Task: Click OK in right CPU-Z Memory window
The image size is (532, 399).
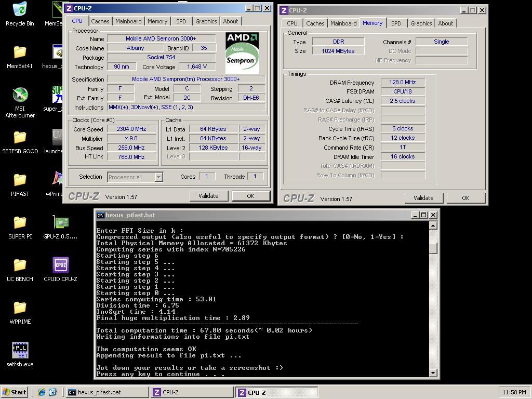Action: tap(465, 198)
